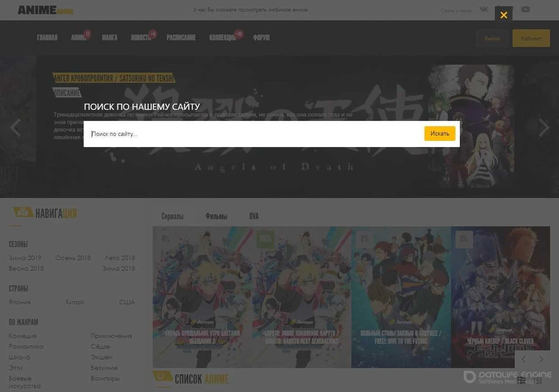The image size is (559, 392).
Task: Click the 'НАВИГАЦИЯ' sidebar heading
Action: (x=56, y=213)
